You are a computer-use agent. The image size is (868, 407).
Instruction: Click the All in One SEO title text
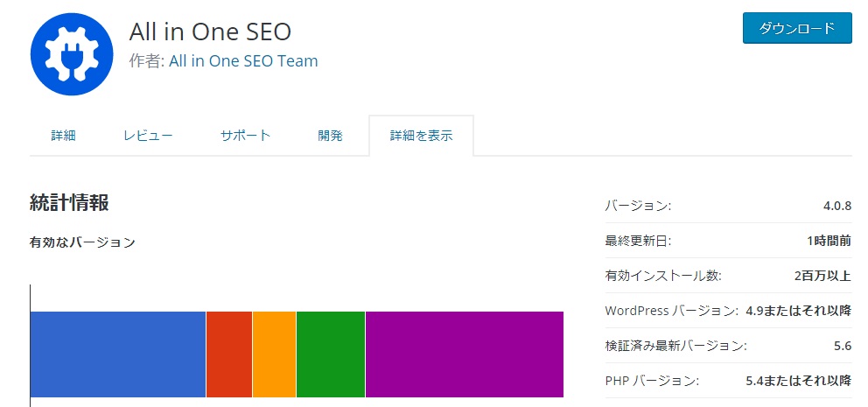pos(210,32)
